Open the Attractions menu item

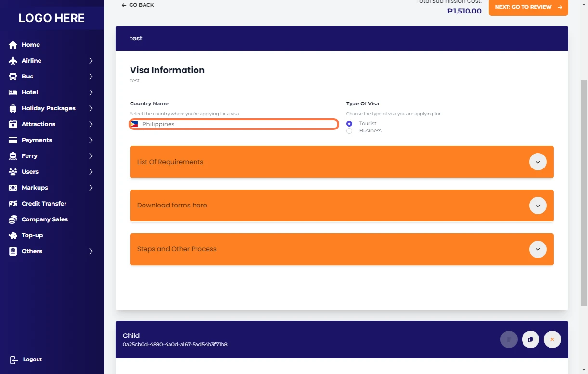point(39,124)
